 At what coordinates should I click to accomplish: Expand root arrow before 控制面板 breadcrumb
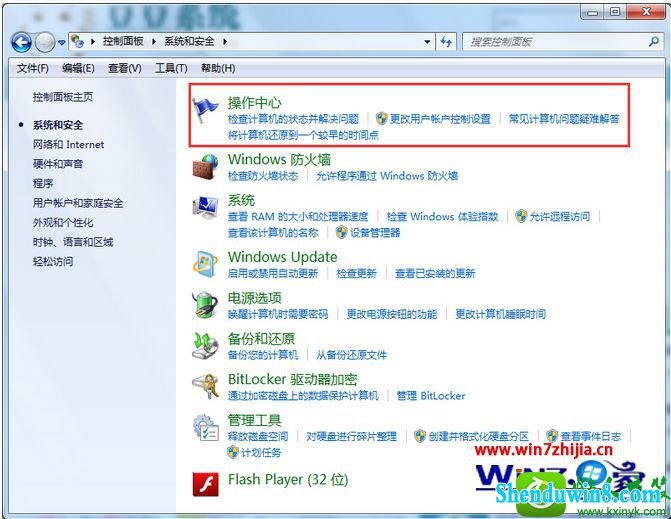coord(92,42)
